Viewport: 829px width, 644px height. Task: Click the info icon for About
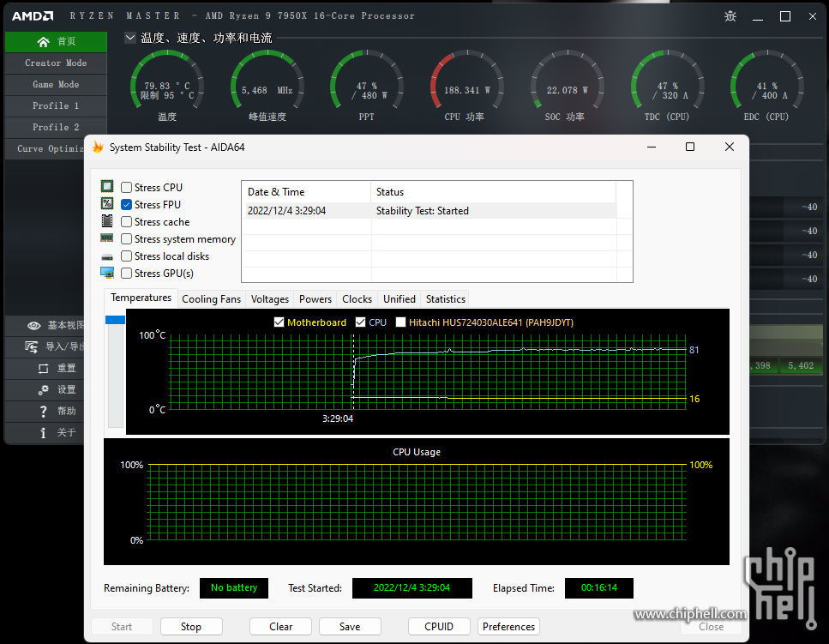44,433
